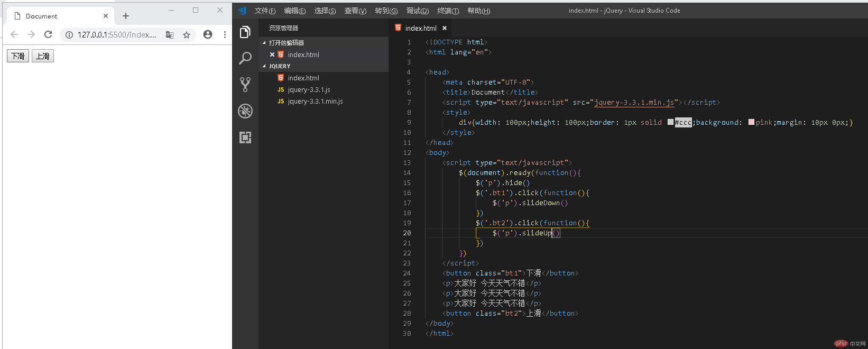
Task: Close the Document tab in Chrome
Action: pyautogui.click(x=106, y=16)
